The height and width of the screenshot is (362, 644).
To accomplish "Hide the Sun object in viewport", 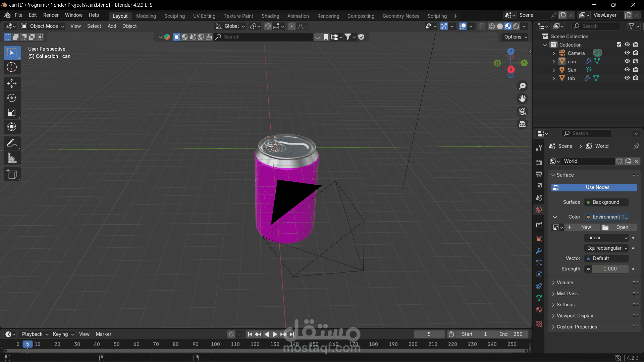I will 627,70.
